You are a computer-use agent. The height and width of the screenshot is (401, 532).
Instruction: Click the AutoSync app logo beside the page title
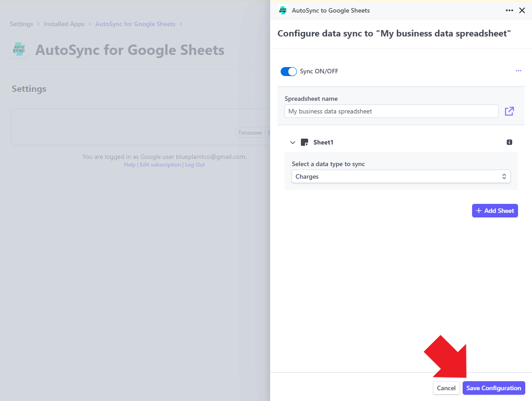tap(19, 50)
